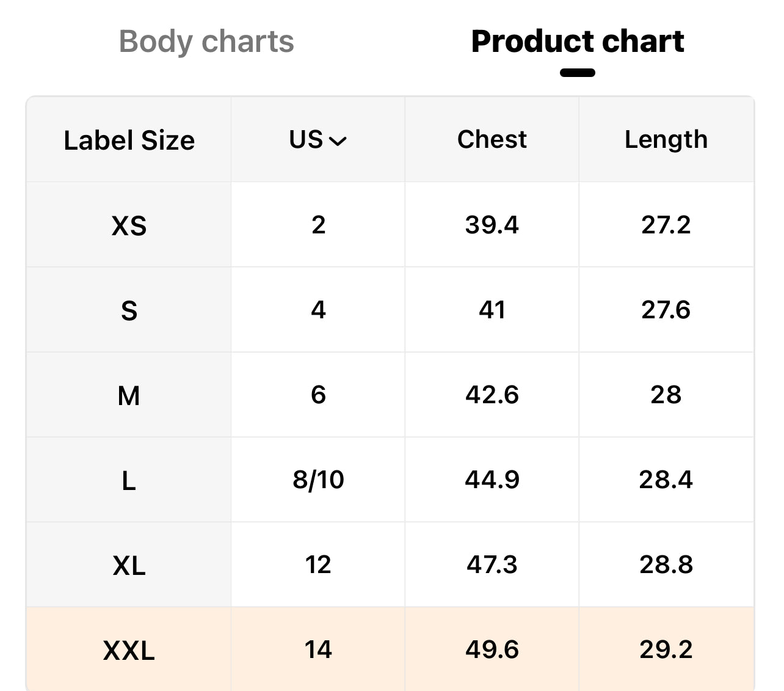Viewport: 784px width, 691px height.
Task: Select the L size row label
Action: [129, 480]
